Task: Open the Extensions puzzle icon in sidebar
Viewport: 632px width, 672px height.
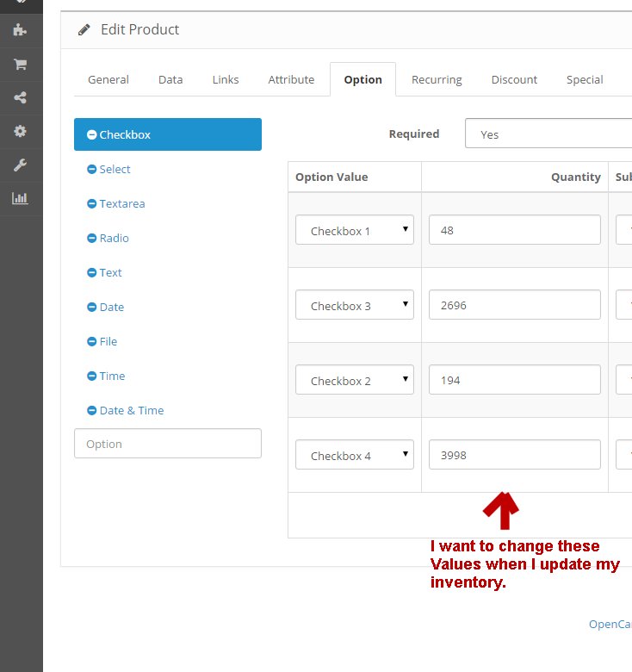Action: (x=20, y=30)
